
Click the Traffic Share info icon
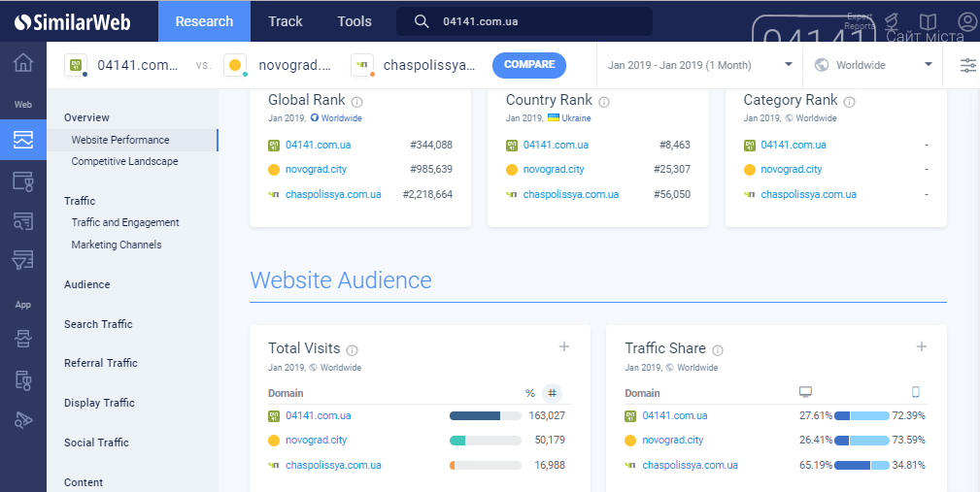tap(718, 349)
